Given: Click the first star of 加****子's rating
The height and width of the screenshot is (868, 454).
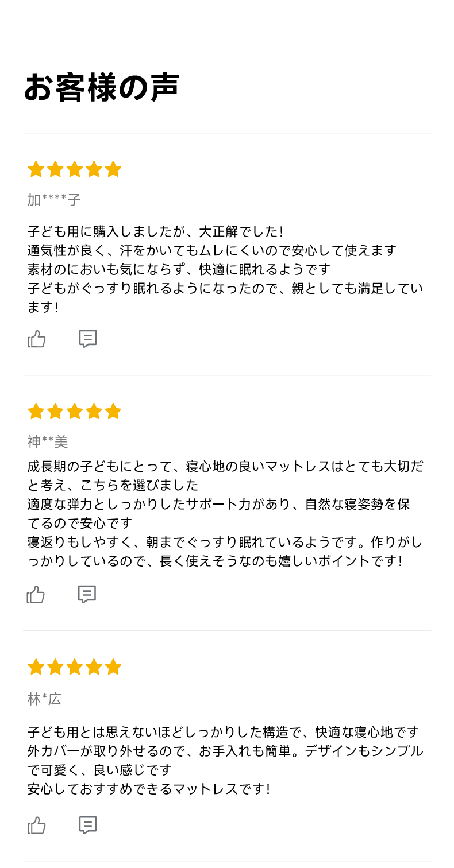Looking at the screenshot, I should (36, 169).
